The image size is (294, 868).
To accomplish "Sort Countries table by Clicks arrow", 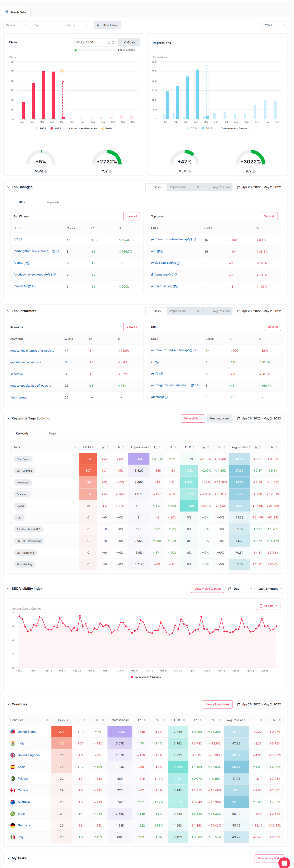I will click(68, 720).
